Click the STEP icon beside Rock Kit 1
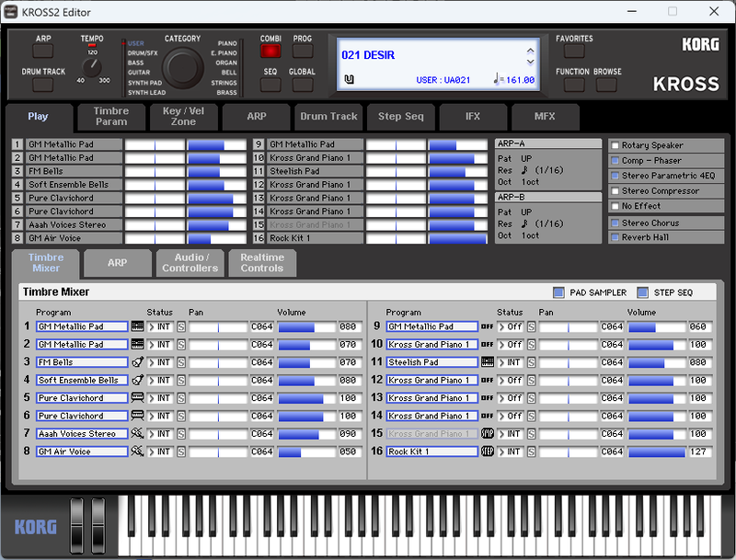Image resolution: width=736 pixels, height=560 pixels. pos(488,451)
